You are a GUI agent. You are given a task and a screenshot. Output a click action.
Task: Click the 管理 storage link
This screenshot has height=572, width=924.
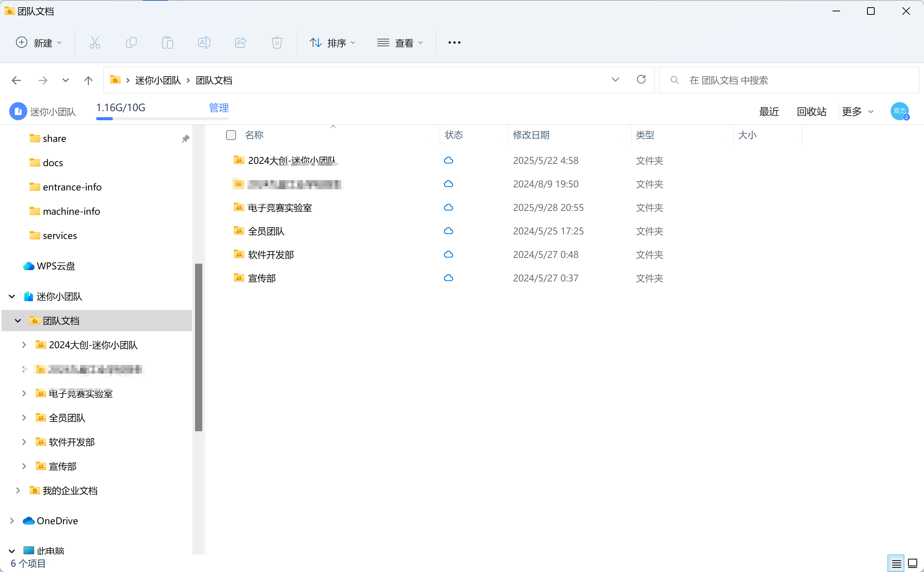[219, 108]
